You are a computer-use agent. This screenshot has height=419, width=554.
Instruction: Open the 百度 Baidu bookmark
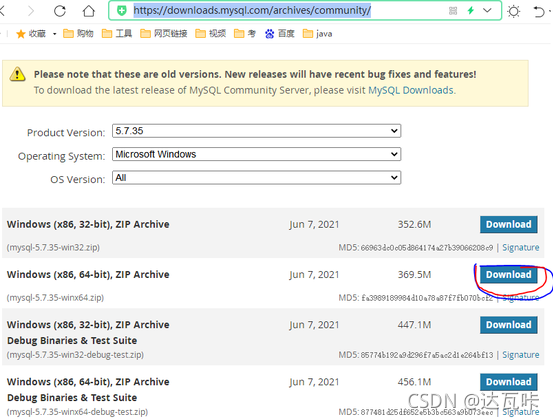(x=279, y=34)
